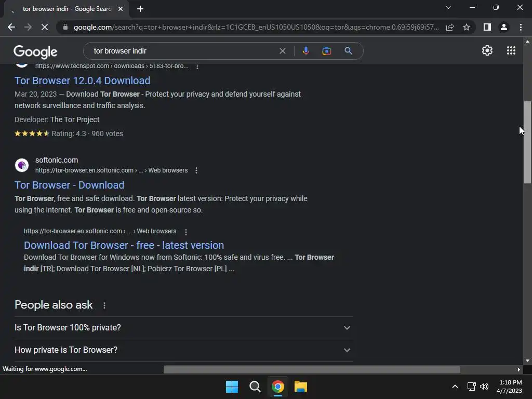The height and width of the screenshot is (399, 532).
Task: Click the softonic.com site name
Action: click(x=57, y=160)
